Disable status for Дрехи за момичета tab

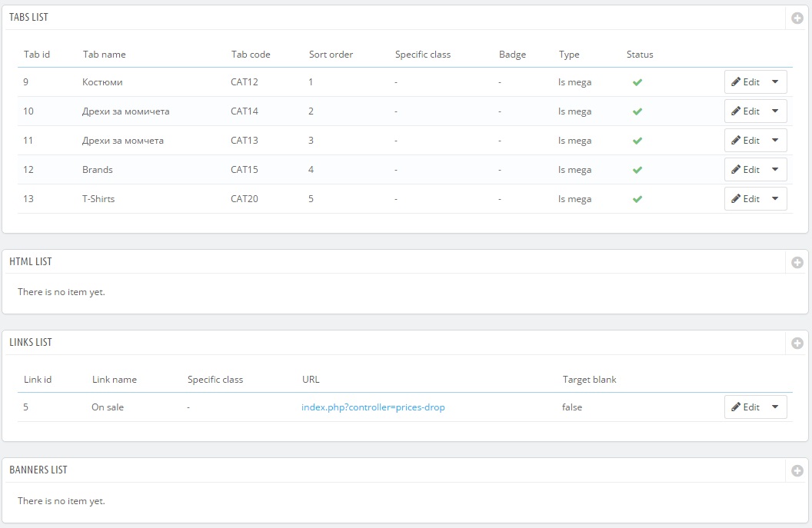tap(637, 111)
